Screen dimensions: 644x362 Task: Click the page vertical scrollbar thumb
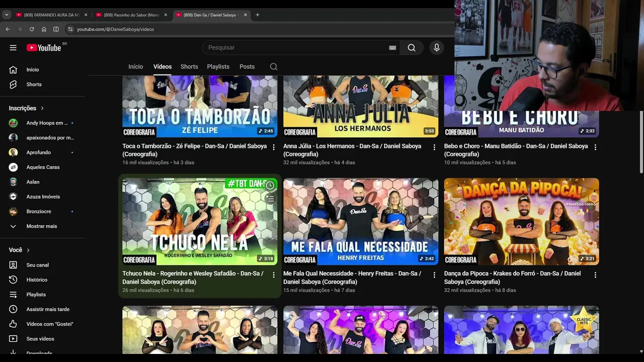[x=641, y=142]
